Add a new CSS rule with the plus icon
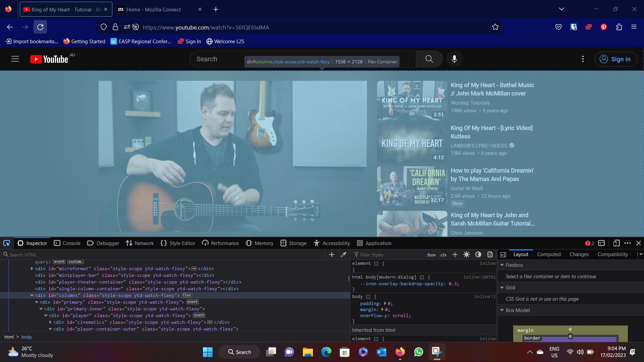This screenshot has width=644, height=362. (454, 255)
